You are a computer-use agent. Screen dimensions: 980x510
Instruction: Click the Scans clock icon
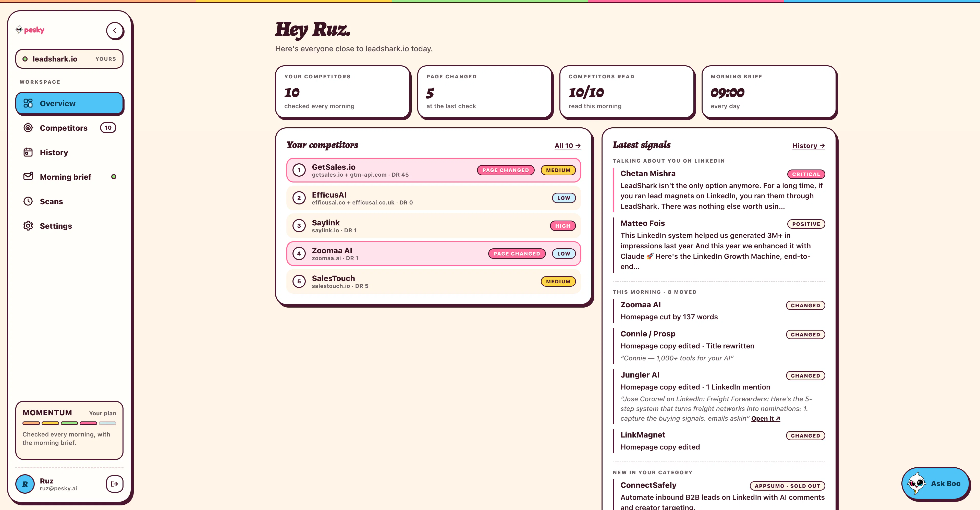(28, 201)
